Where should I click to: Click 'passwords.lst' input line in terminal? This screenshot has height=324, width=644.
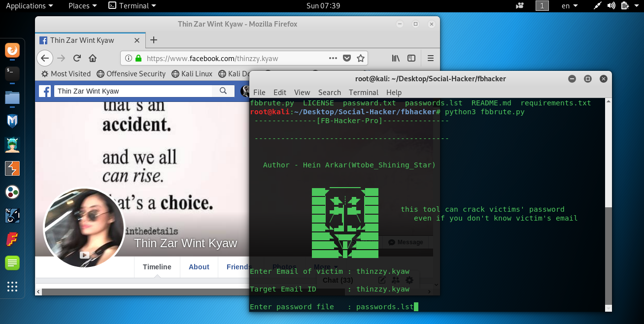pyautogui.click(x=385, y=307)
